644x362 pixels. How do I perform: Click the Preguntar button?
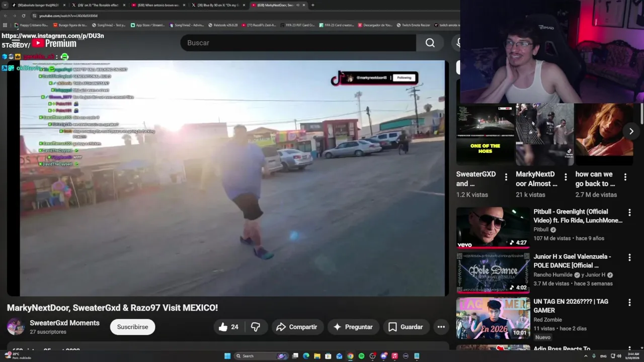tap(353, 327)
